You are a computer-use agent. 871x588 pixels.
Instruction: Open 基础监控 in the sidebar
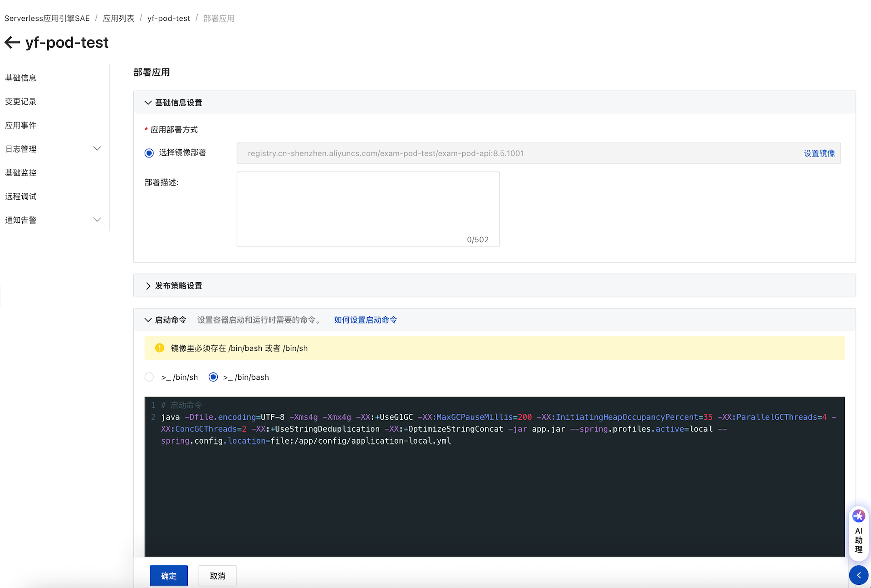(21, 173)
